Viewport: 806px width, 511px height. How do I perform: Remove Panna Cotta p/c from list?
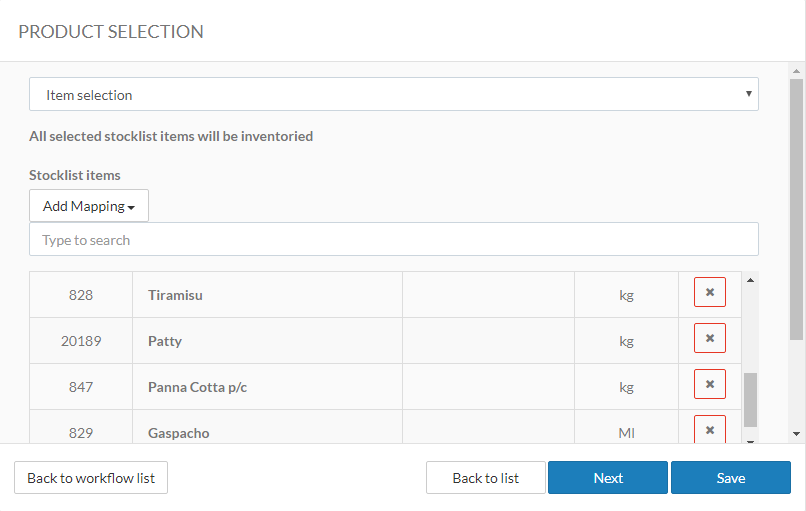pyautogui.click(x=710, y=385)
